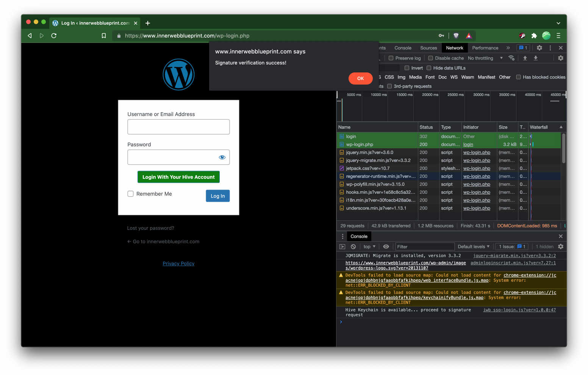
Task: Open the DevTools three-dot customize menu
Action: coord(550,48)
